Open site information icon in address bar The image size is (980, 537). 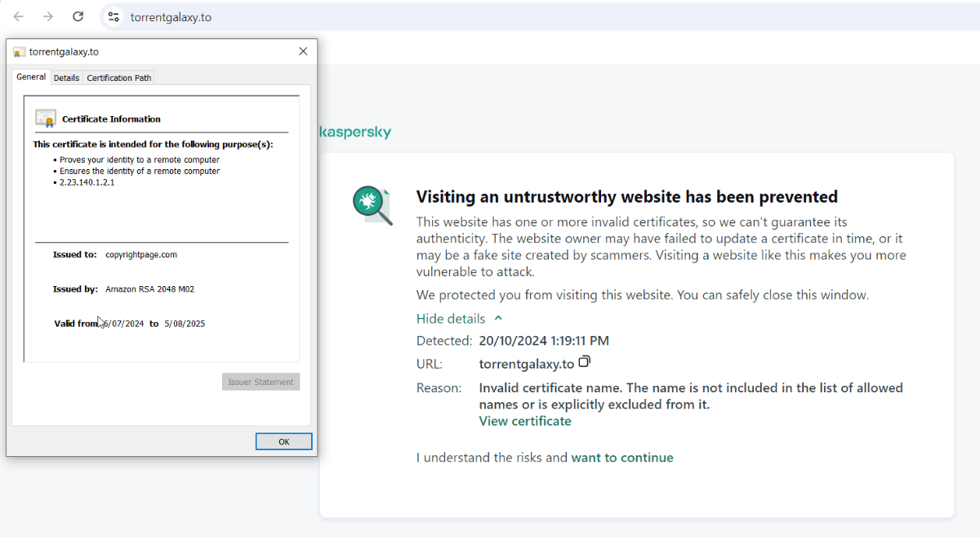114,16
